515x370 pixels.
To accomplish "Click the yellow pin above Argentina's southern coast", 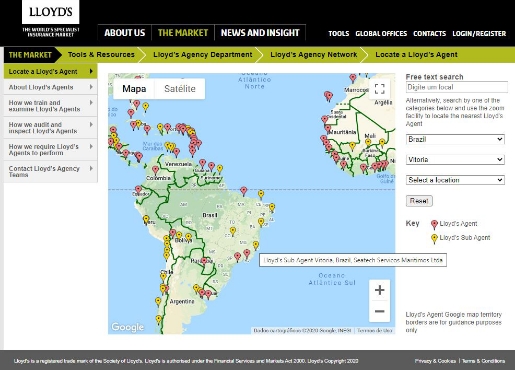I will point(159,319).
